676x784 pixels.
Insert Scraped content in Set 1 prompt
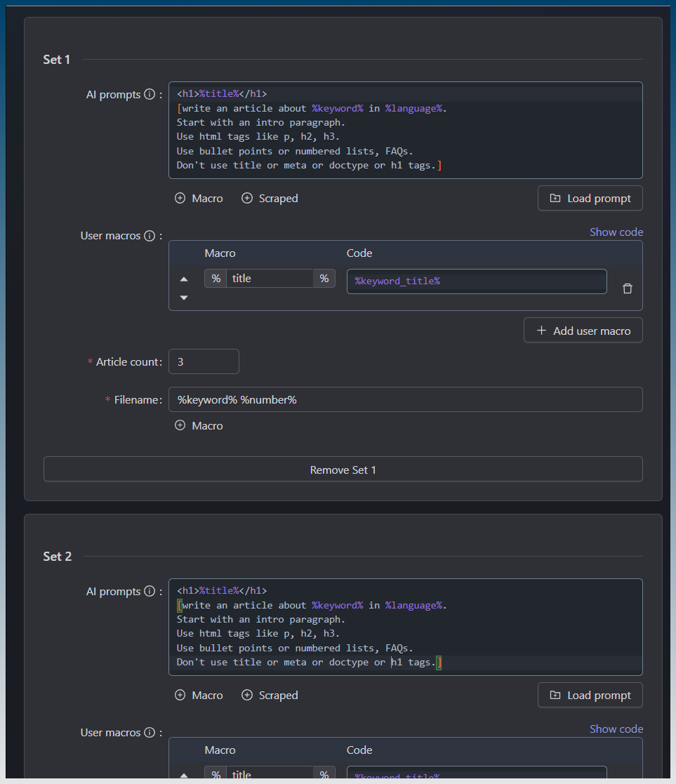[x=270, y=199]
